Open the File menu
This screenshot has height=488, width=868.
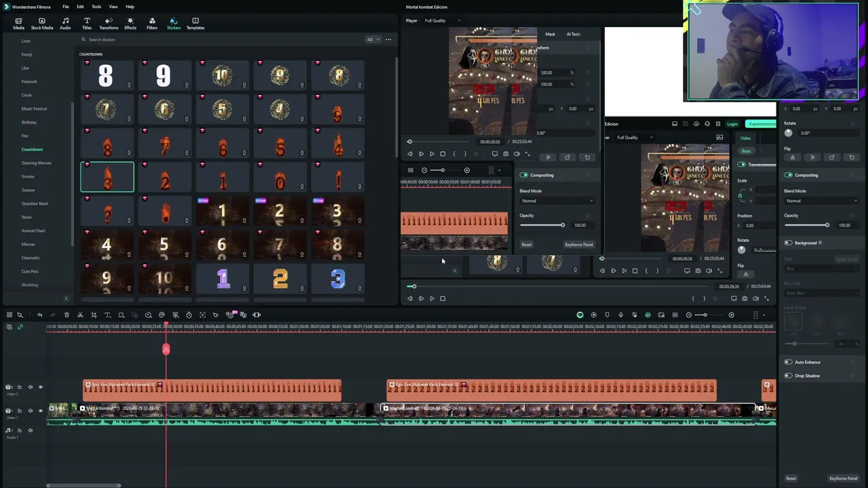66,7
